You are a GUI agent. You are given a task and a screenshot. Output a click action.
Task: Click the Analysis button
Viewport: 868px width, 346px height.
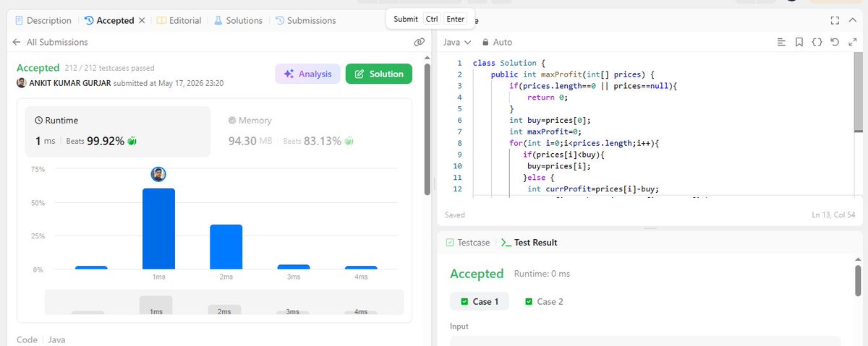(x=307, y=74)
